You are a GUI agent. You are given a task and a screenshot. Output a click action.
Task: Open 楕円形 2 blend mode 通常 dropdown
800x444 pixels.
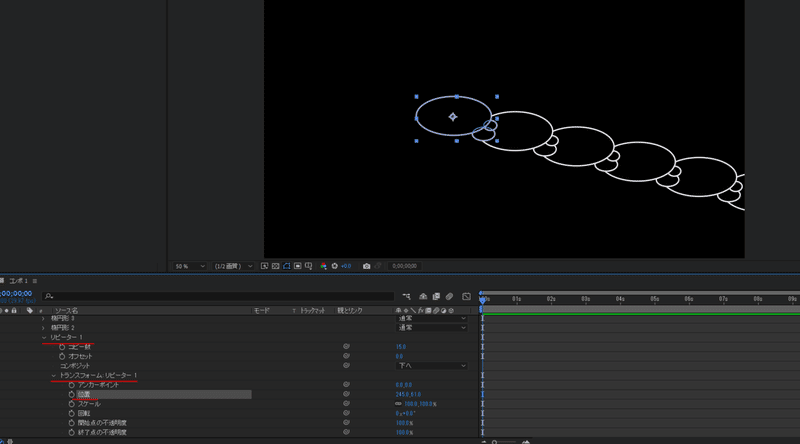432,328
